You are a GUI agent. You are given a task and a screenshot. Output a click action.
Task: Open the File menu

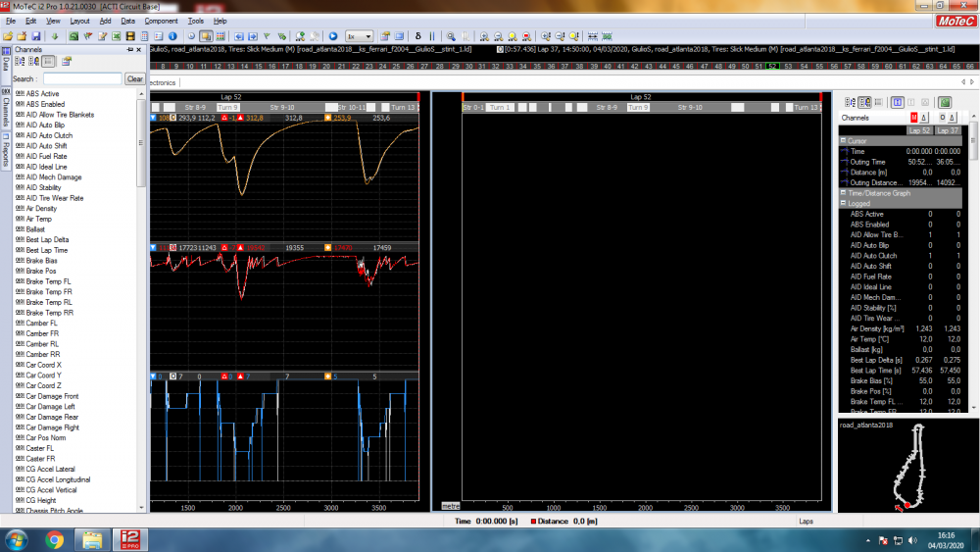[11, 21]
